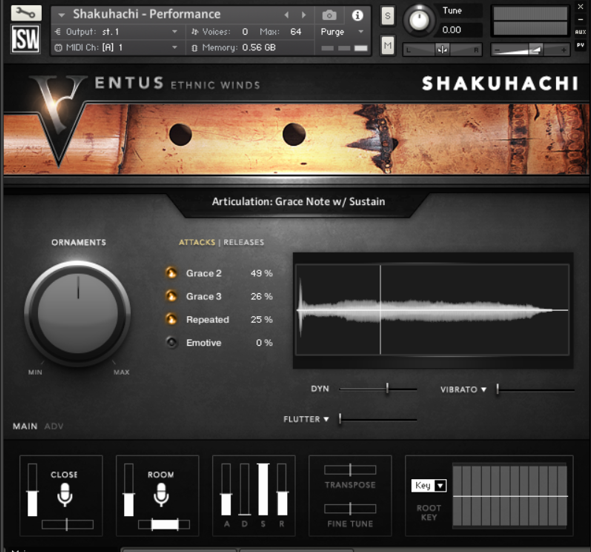Screen dimensions: 591x552
Task: Go to next instrument preset arrow
Action: click(x=303, y=15)
